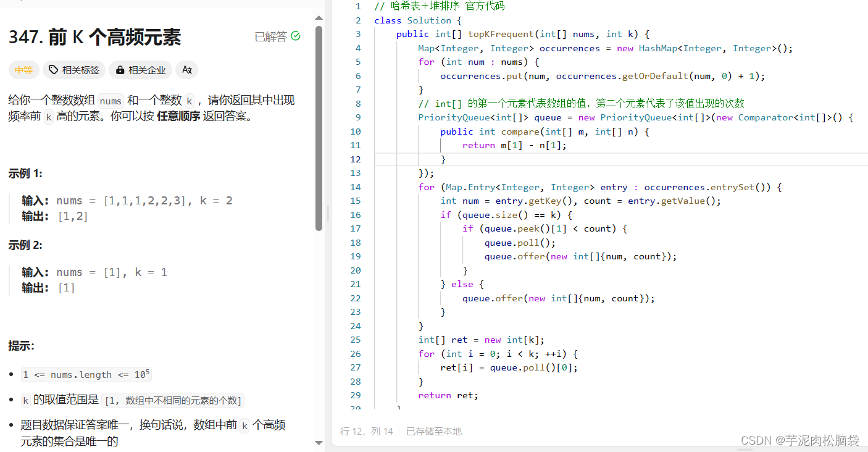Click the input line nums = [1,1,1,2,2,3], k = 2
This screenshot has width=868, height=452.
[x=127, y=201]
